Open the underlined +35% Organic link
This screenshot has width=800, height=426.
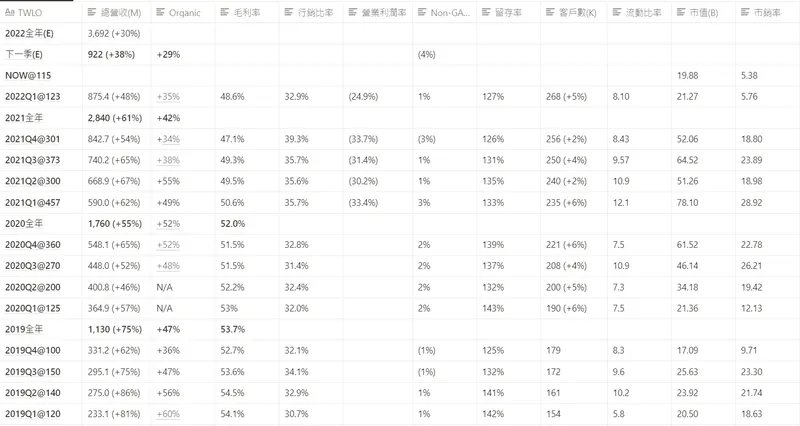[167, 96]
